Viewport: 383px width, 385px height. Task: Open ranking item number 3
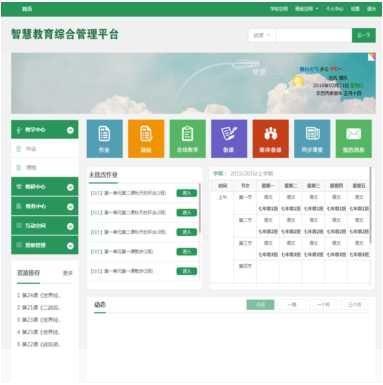pyautogui.click(x=39, y=320)
